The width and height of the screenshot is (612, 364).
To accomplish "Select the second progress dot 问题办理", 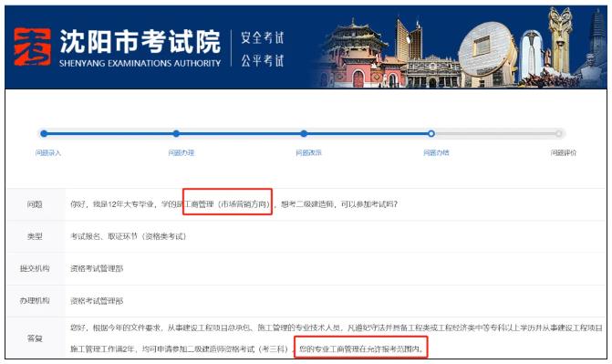I will (176, 133).
